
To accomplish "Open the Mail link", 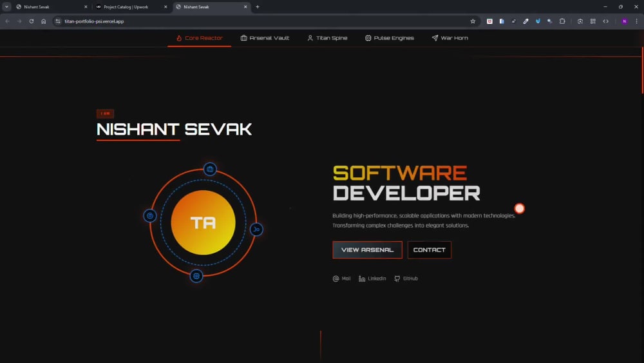I will [x=341, y=279].
